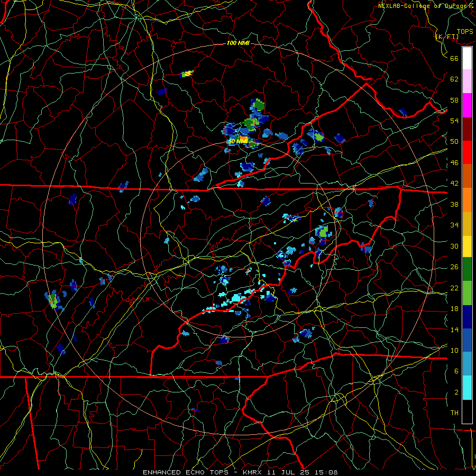The height and width of the screenshot is (476, 476).
Task: Click the legend value 54
Action: click(454, 121)
